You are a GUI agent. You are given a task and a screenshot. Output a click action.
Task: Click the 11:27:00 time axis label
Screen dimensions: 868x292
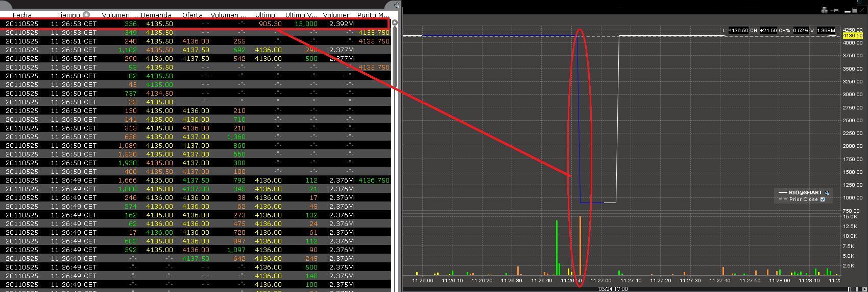click(x=601, y=280)
